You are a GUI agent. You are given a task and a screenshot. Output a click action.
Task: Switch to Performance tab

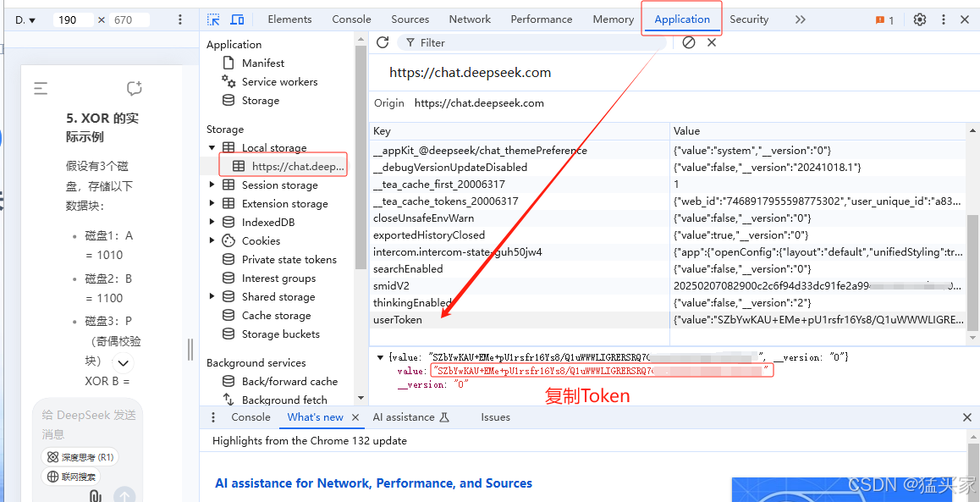(x=542, y=19)
